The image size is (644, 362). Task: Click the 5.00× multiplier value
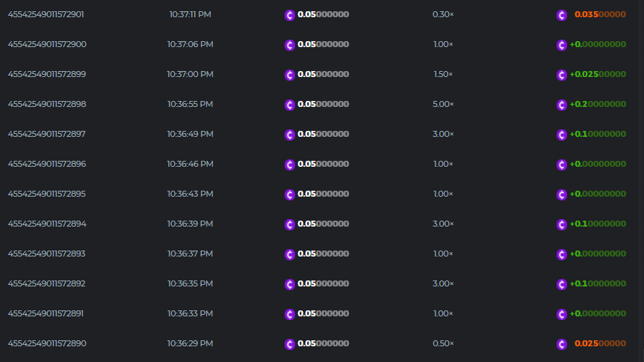[x=443, y=104]
